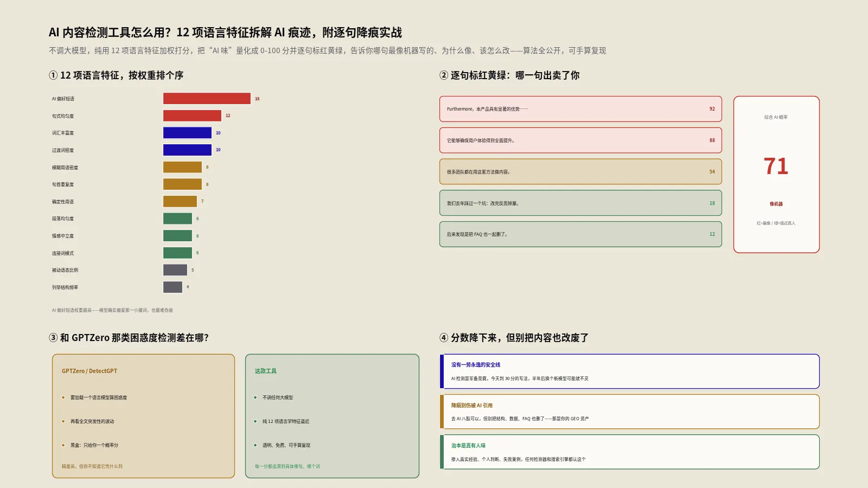868x488 pixels.
Task: Click the bullet 黑盒：只给你一个概率分
Action: (x=94, y=445)
